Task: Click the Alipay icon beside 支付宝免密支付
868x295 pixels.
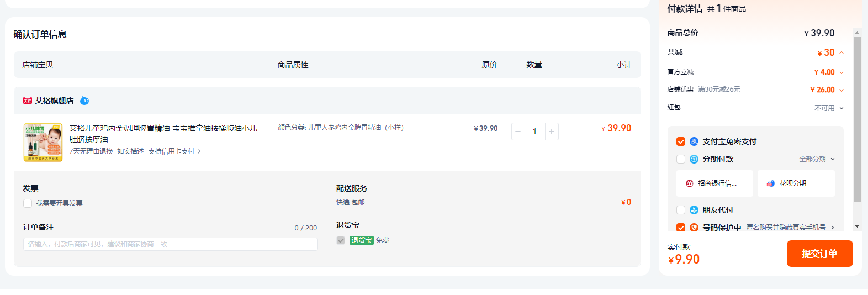Action: tap(694, 141)
